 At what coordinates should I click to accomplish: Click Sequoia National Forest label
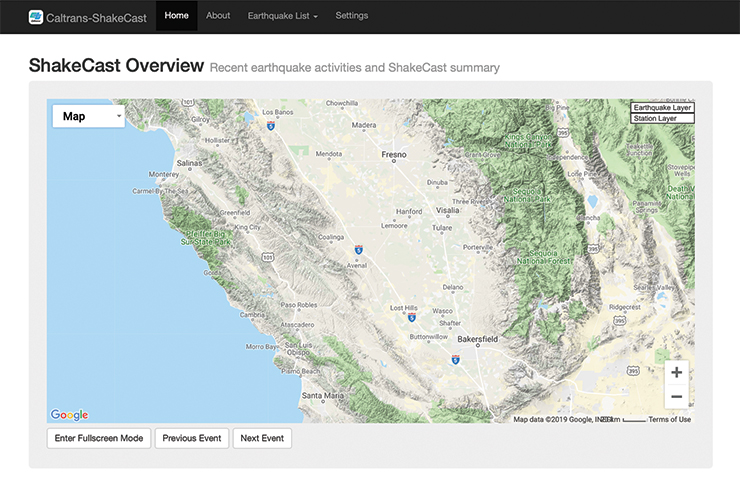coord(544,257)
